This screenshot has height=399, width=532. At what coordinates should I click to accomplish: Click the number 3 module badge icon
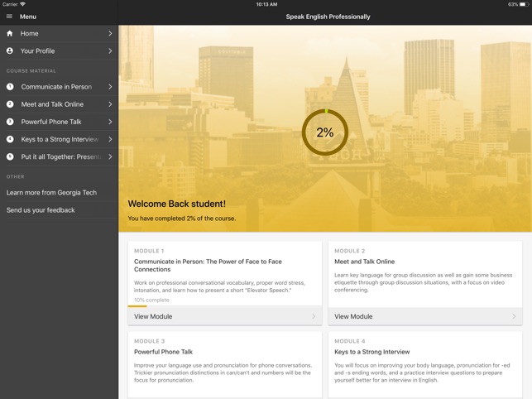10,122
